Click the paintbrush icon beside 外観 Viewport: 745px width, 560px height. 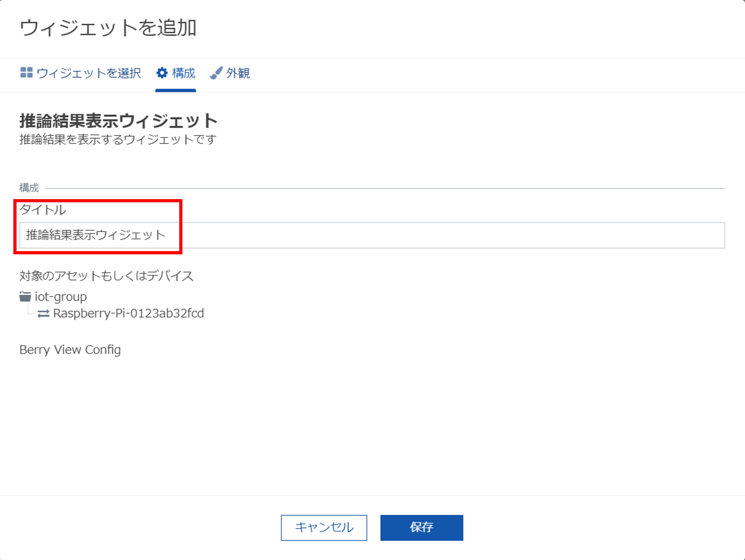click(x=216, y=73)
